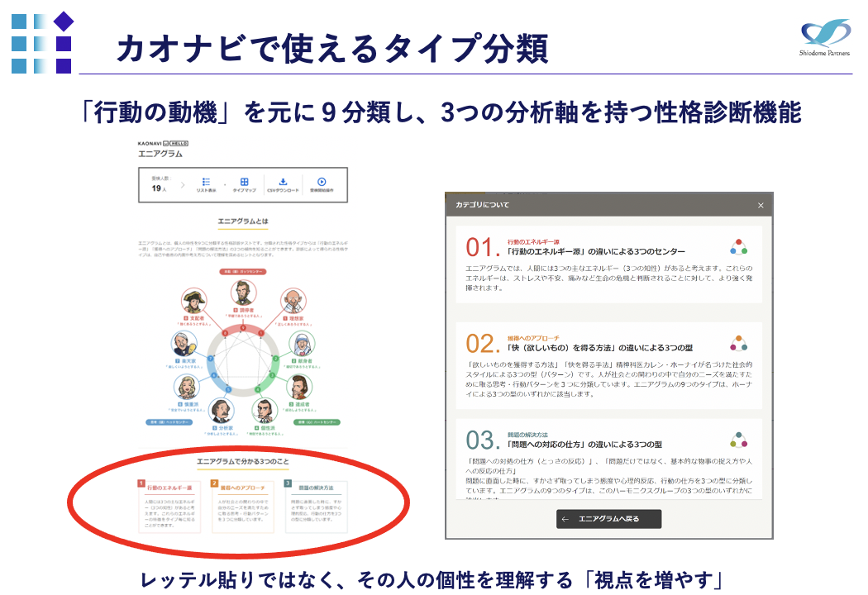The image size is (868, 595).
Task: Click the 03 「問題への対応の仕方」 heading
Action: point(584,445)
